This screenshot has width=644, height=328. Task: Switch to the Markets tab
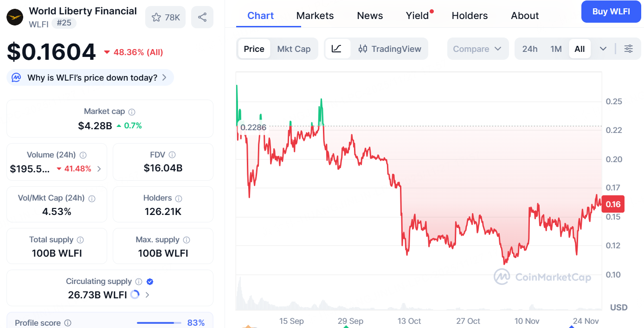click(x=315, y=15)
